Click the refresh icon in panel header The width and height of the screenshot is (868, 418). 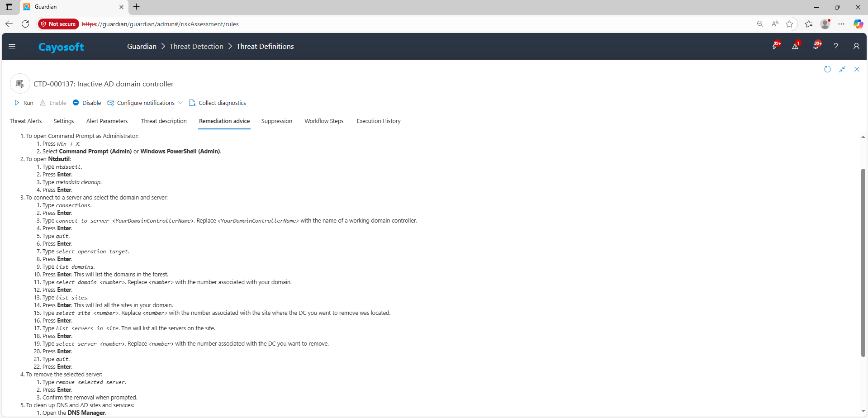(x=827, y=69)
